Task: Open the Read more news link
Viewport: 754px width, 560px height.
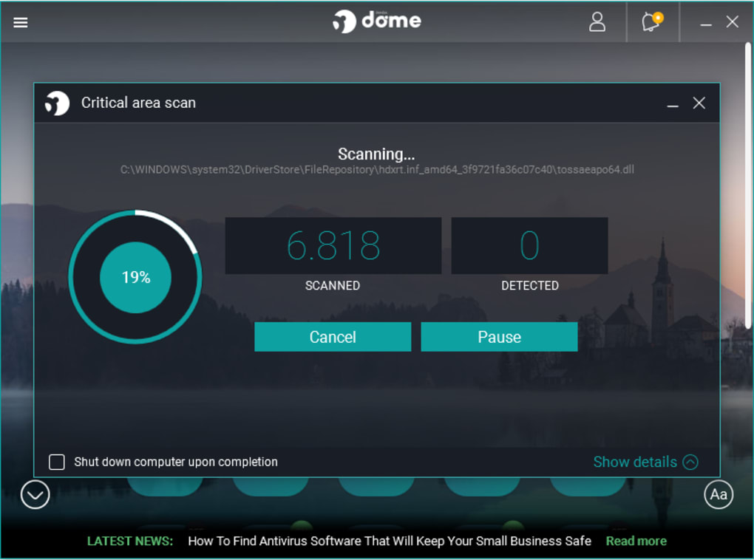Action: point(636,542)
